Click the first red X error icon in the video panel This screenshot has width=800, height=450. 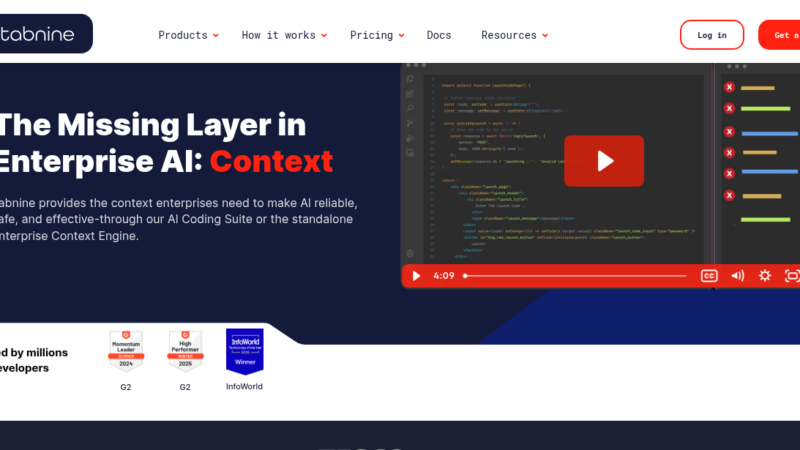click(730, 87)
